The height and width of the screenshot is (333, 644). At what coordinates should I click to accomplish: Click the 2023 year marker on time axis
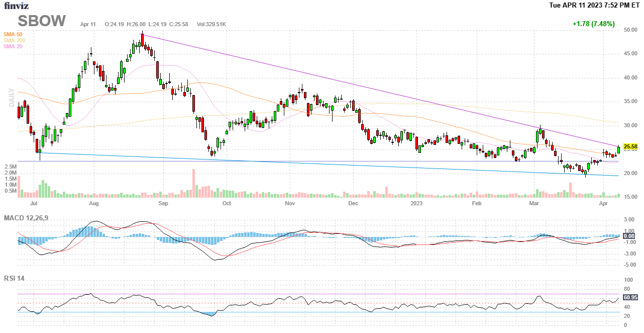(416, 204)
